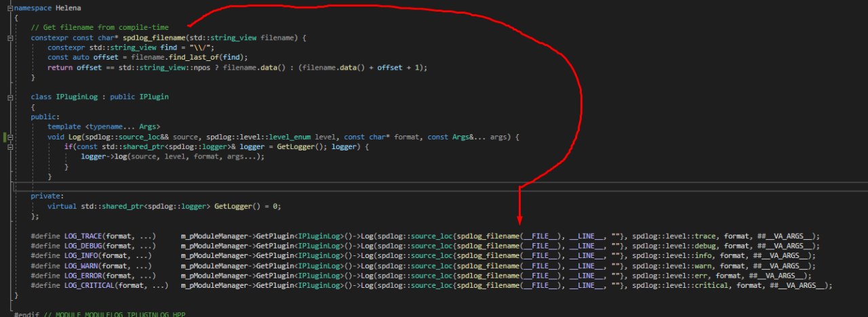Click the 'Get filename from compile-time' comment
868x317 pixels.
coord(100,27)
